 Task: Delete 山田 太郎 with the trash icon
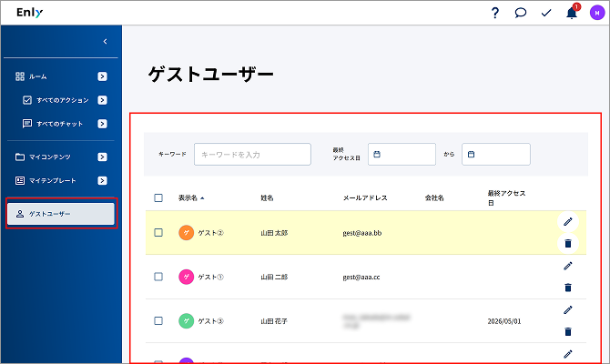(x=568, y=244)
